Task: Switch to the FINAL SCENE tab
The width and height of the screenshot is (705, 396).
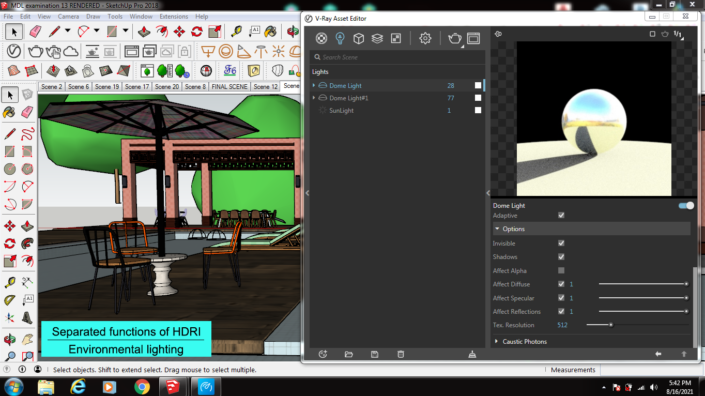Action: [229, 86]
